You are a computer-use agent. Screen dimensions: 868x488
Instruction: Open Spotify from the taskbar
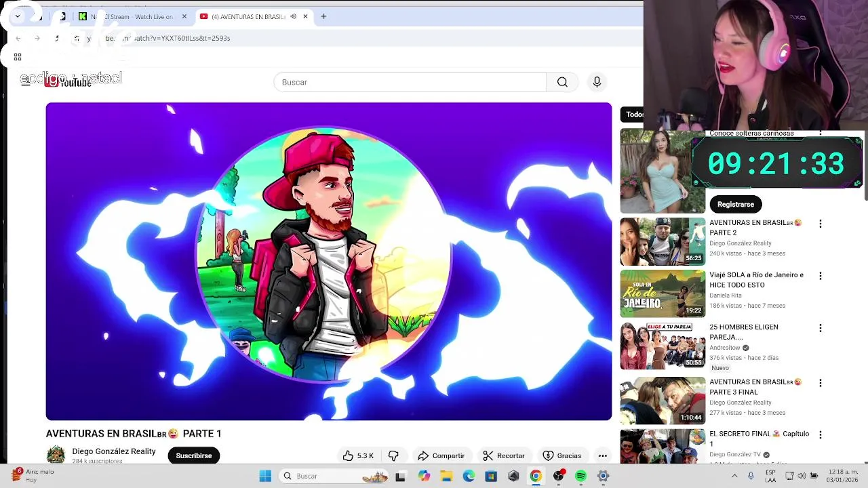580,476
